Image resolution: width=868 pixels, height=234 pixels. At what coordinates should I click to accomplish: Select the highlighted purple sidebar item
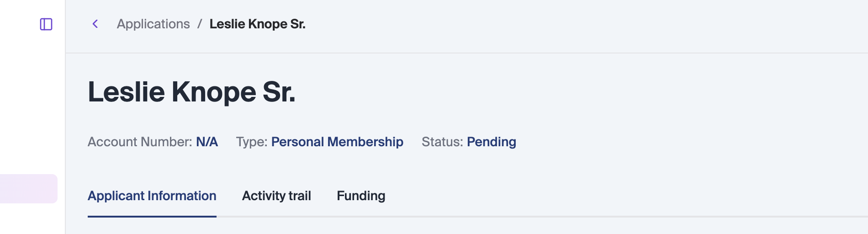click(x=28, y=188)
